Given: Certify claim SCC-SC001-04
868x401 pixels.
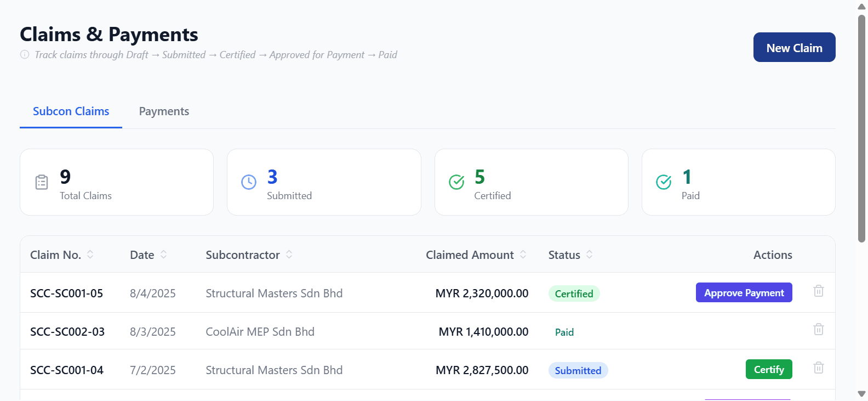Looking at the screenshot, I should [769, 369].
